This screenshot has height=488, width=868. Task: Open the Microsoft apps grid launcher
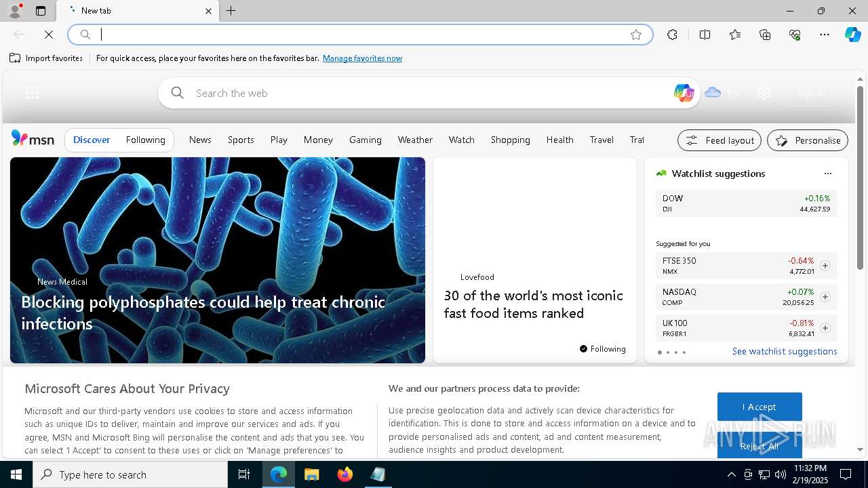pyautogui.click(x=32, y=94)
